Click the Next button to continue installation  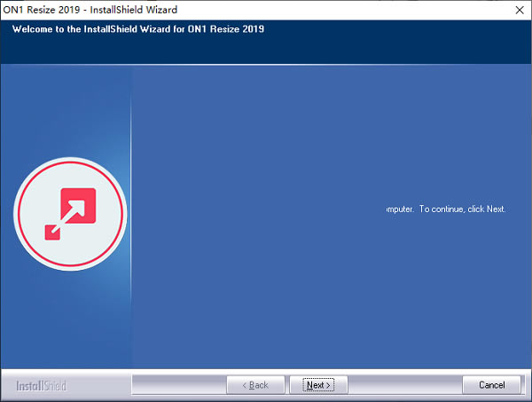tap(318, 384)
